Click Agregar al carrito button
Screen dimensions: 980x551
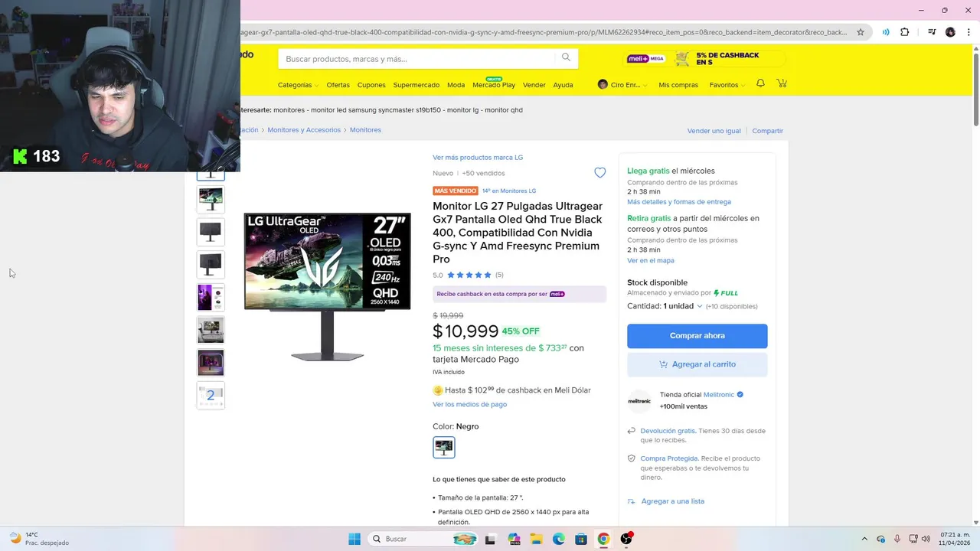click(x=697, y=364)
